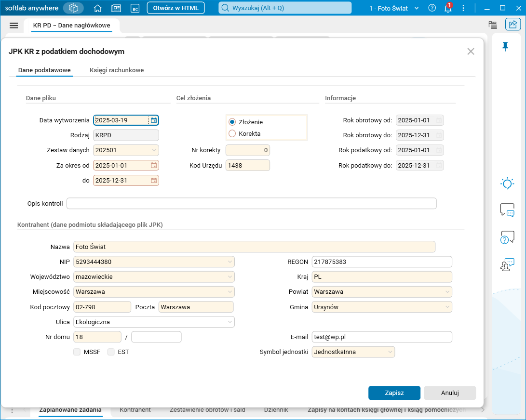Click the Kraj field with PL
Viewport: 526px width, 420px height.
(x=382, y=277)
